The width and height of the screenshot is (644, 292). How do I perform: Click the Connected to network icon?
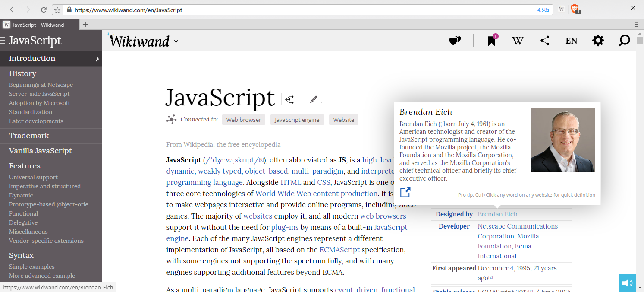tap(172, 120)
